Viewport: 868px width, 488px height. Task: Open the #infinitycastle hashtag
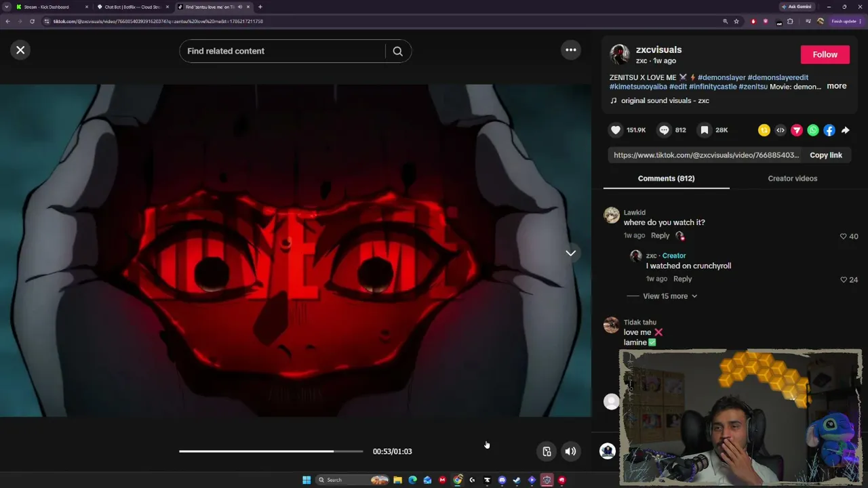[713, 87]
